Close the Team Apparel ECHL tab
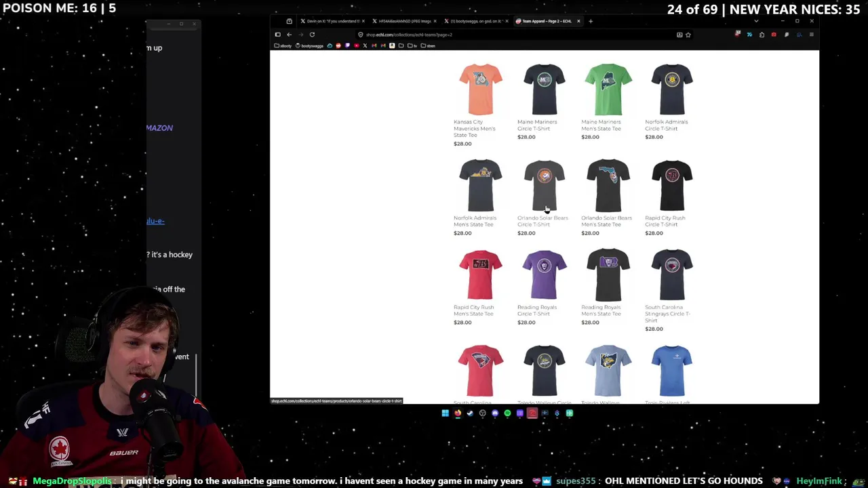Screen dimensions: 868x488 [x=578, y=21]
